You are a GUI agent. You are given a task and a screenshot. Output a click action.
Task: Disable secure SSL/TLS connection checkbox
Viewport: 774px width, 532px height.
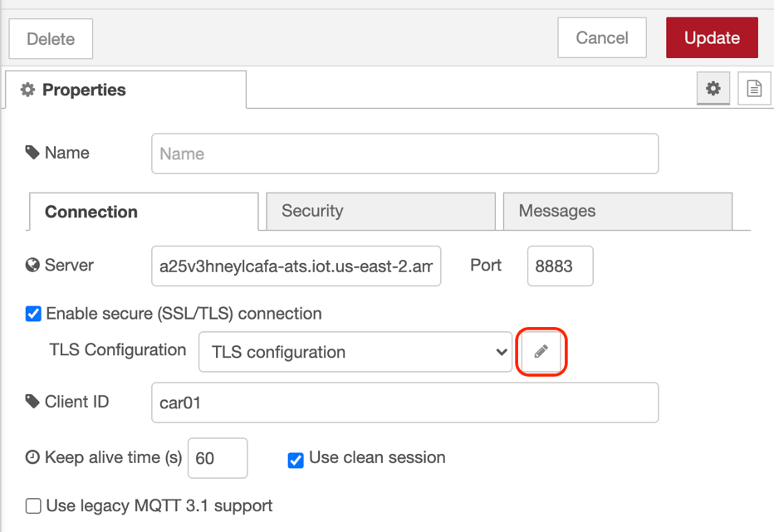point(33,314)
